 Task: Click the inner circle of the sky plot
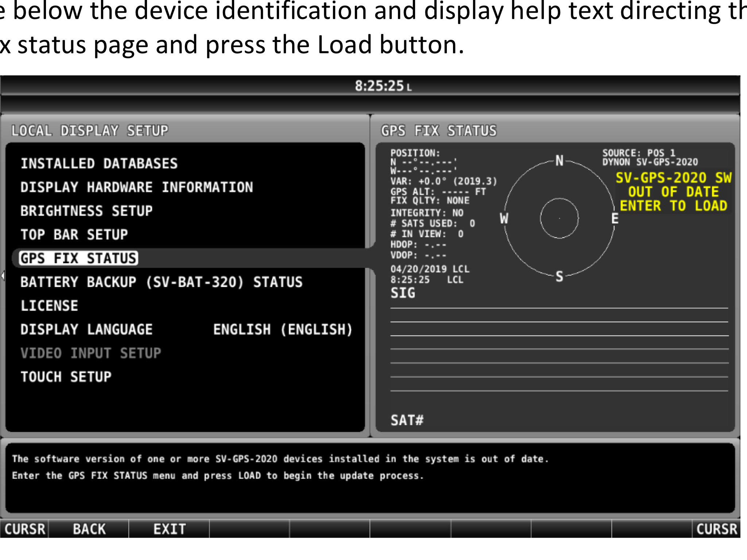559,218
